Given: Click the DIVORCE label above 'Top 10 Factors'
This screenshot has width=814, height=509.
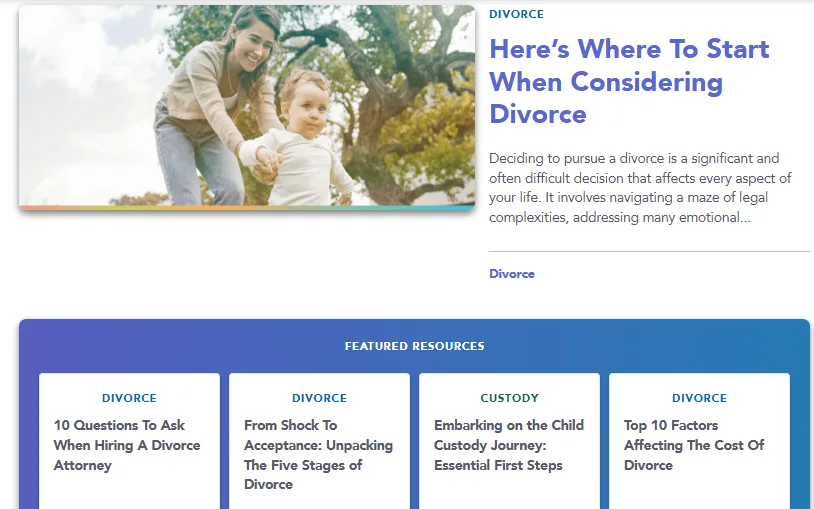Looking at the screenshot, I should (699, 398).
